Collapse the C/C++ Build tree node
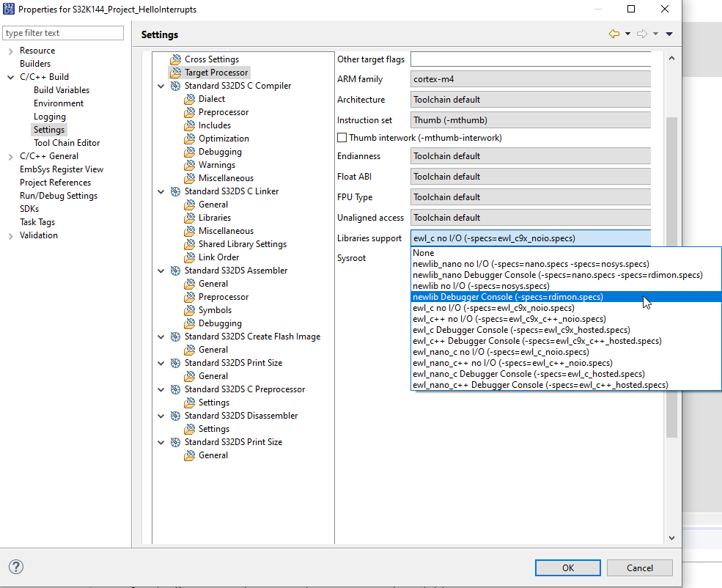The width and height of the screenshot is (722, 588). point(10,77)
